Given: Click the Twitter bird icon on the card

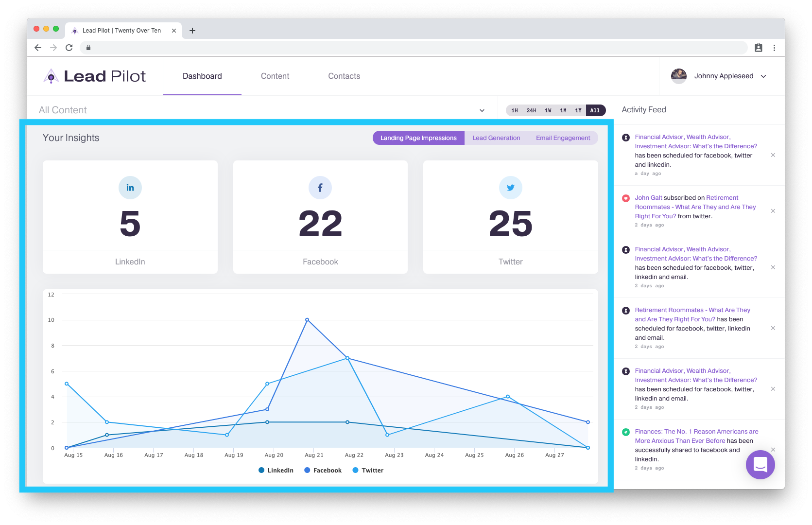Looking at the screenshot, I should click(511, 188).
